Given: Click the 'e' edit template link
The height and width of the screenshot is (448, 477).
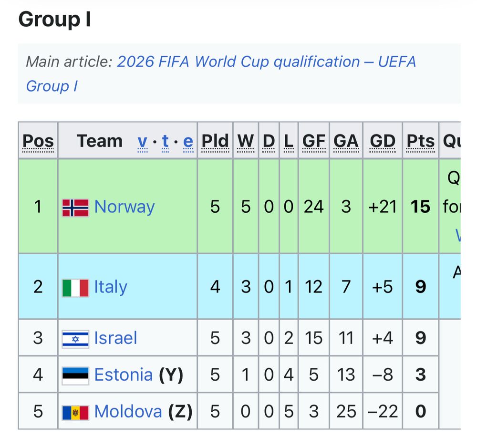Looking at the screenshot, I should point(188,141).
